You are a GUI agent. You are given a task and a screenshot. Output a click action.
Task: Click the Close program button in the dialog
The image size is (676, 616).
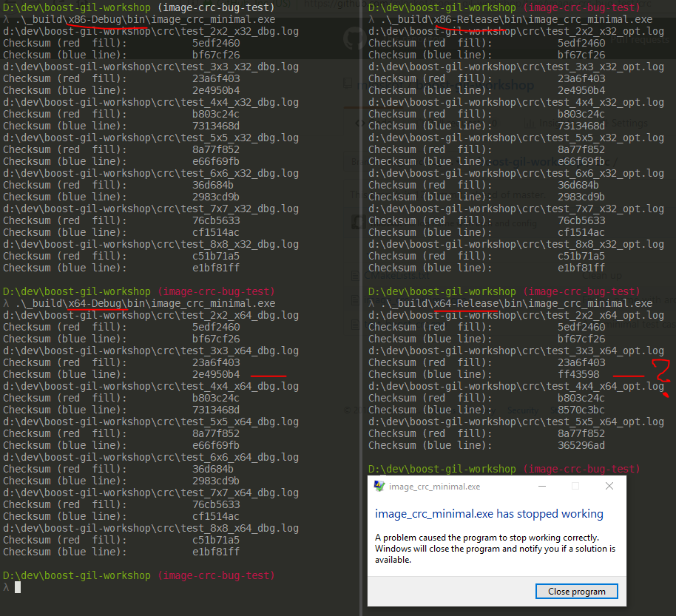click(x=576, y=591)
